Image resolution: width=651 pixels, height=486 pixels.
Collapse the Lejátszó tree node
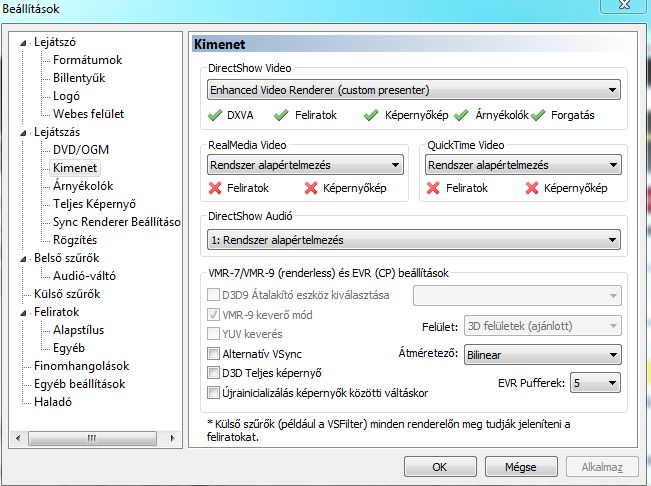pyautogui.click(x=24, y=43)
